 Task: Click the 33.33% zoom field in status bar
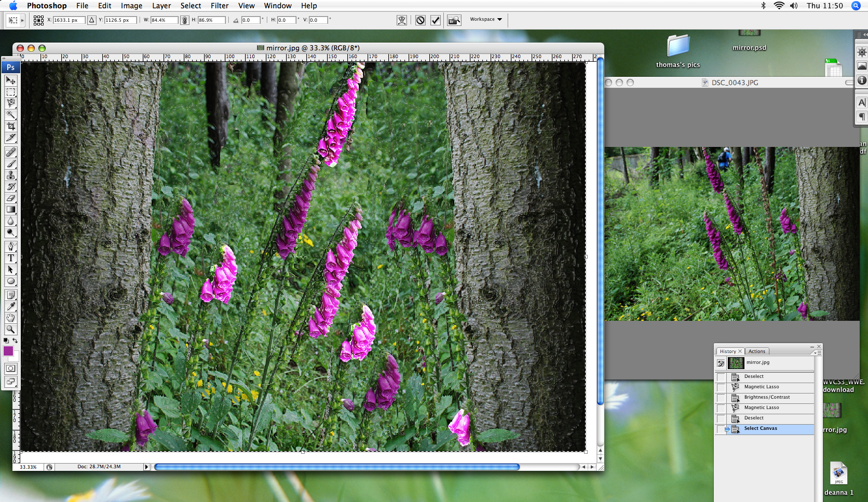[29, 467]
